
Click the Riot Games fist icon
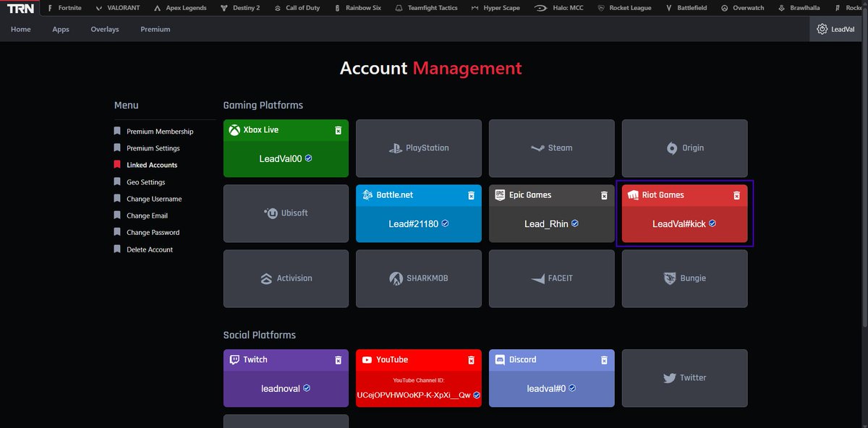(x=633, y=195)
